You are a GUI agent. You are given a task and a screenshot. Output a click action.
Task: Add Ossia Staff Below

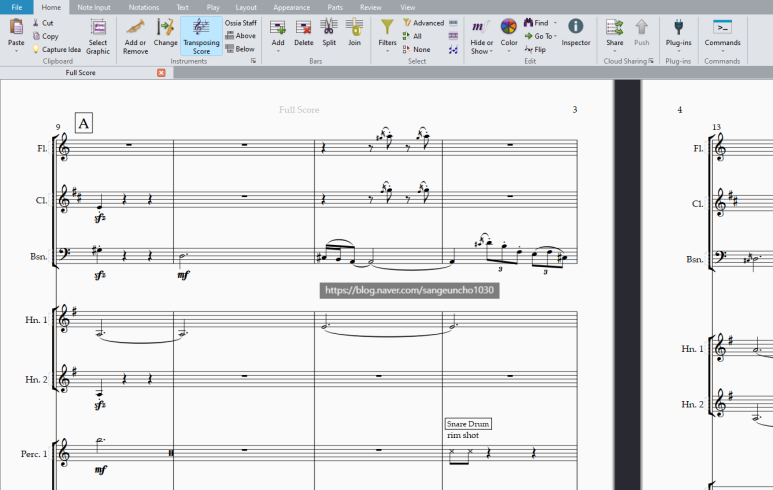241,49
